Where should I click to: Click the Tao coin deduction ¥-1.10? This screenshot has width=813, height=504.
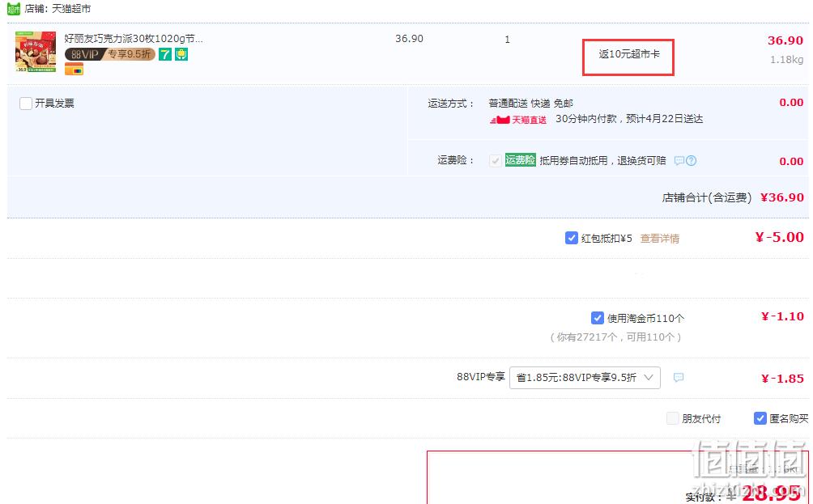tap(782, 316)
